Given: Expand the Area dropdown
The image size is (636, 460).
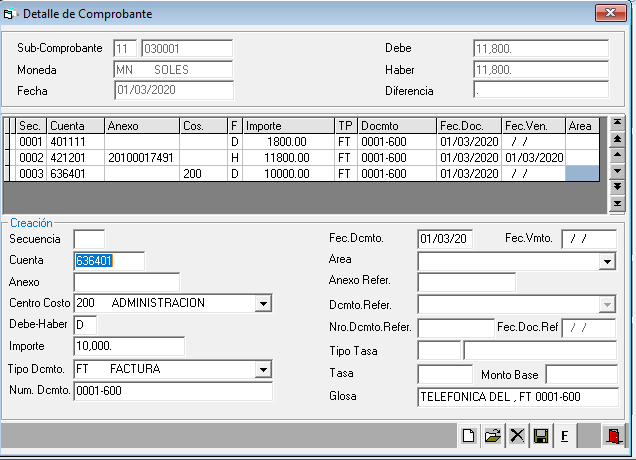Looking at the screenshot, I should pyautogui.click(x=607, y=262).
